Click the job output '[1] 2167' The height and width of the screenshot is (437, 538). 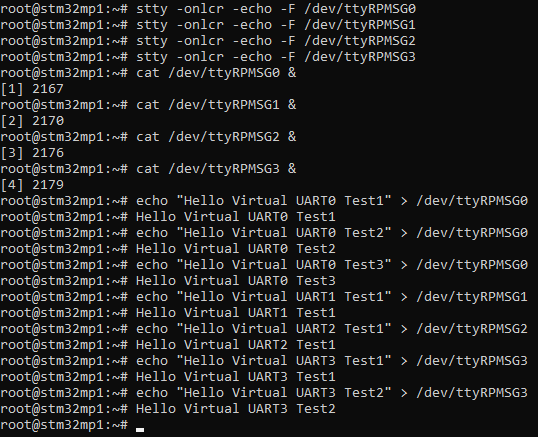coord(32,89)
